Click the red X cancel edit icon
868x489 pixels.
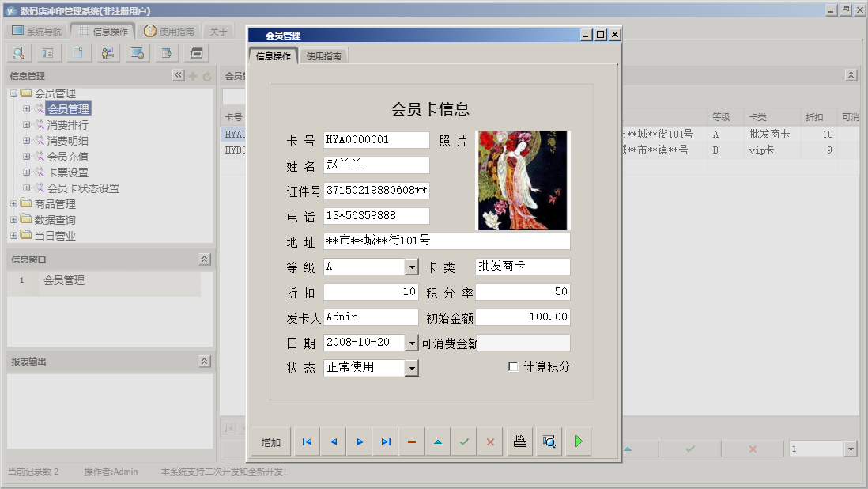(x=490, y=441)
